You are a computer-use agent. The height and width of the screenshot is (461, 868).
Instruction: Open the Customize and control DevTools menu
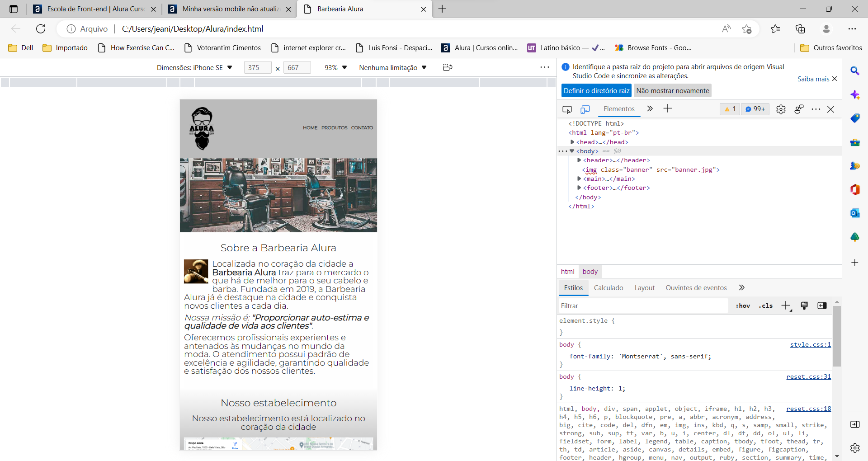(816, 109)
